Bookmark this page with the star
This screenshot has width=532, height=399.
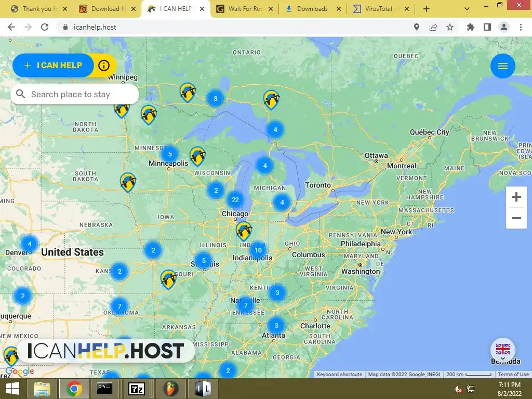point(449,27)
